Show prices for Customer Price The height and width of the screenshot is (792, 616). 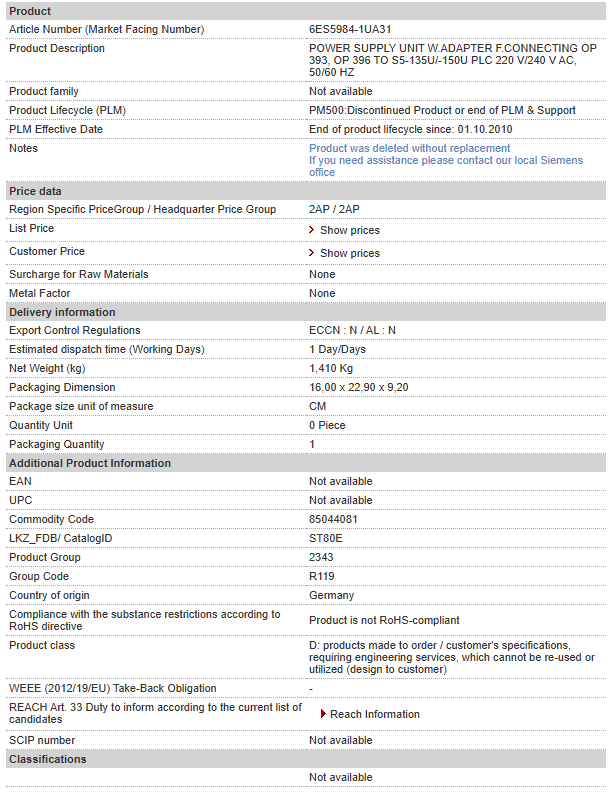point(350,253)
